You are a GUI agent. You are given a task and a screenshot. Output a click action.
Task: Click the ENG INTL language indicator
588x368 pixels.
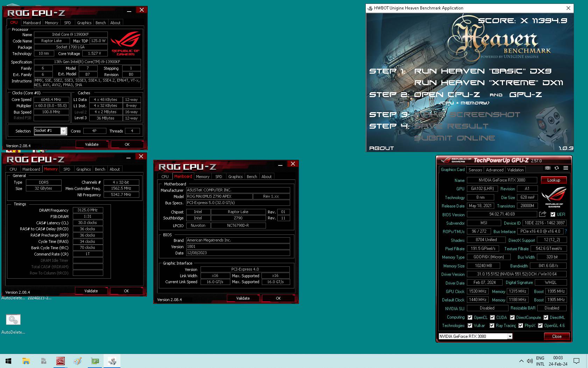coord(540,361)
